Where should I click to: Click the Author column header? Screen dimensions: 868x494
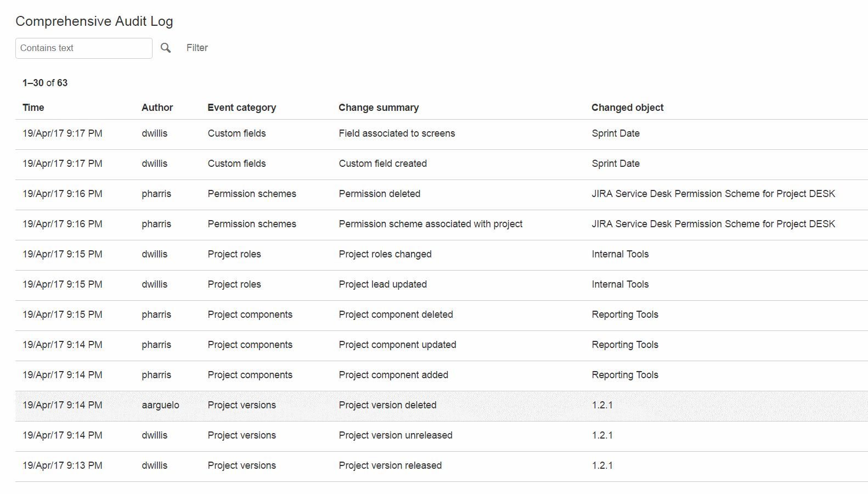click(x=157, y=108)
